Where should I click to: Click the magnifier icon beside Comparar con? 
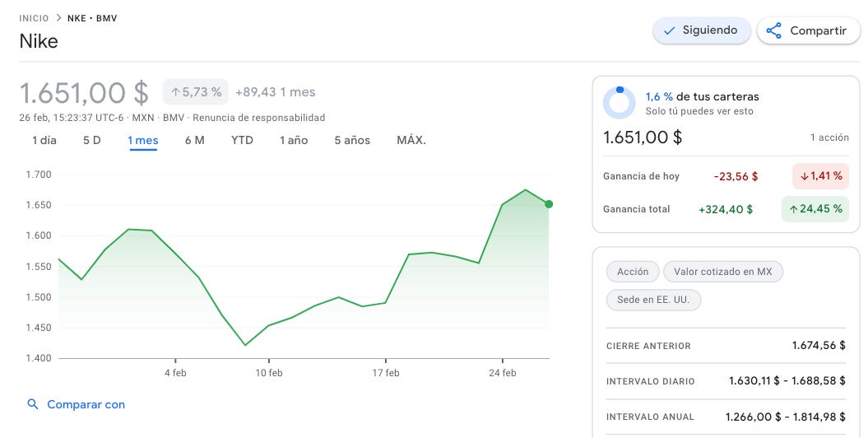point(33,404)
